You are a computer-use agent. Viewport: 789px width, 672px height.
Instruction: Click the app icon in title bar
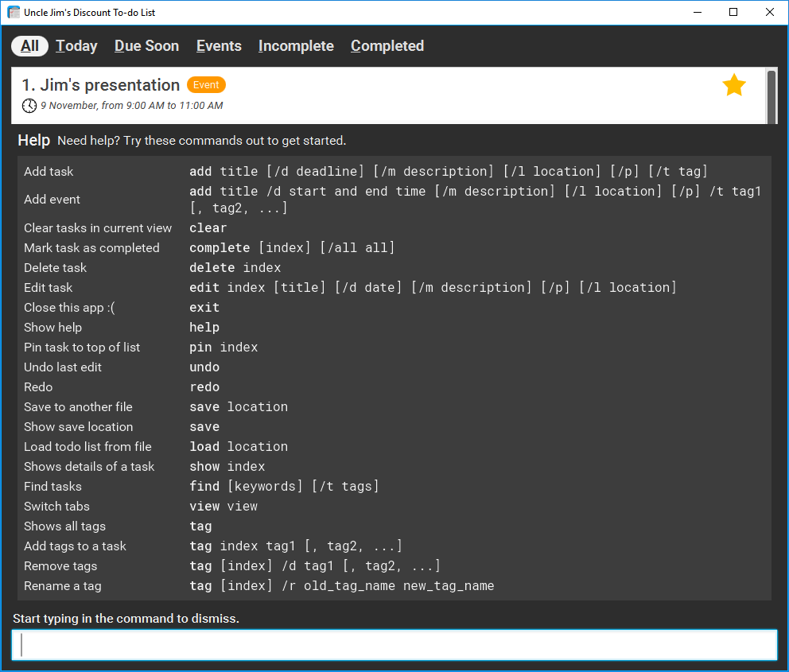tap(14, 12)
